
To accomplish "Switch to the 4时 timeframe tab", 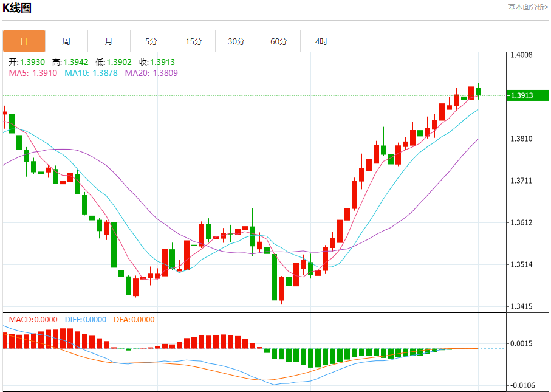I will point(321,41).
